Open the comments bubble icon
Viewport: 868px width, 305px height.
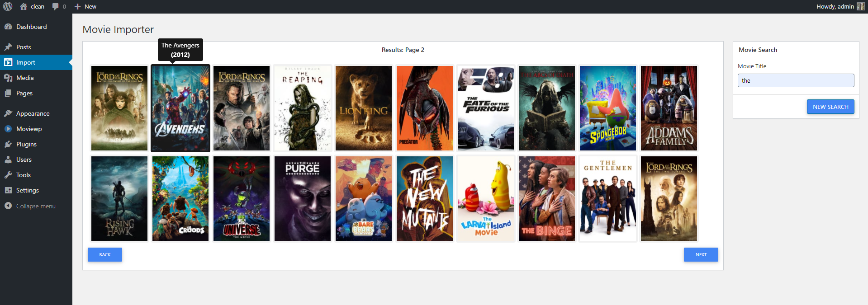pos(56,6)
